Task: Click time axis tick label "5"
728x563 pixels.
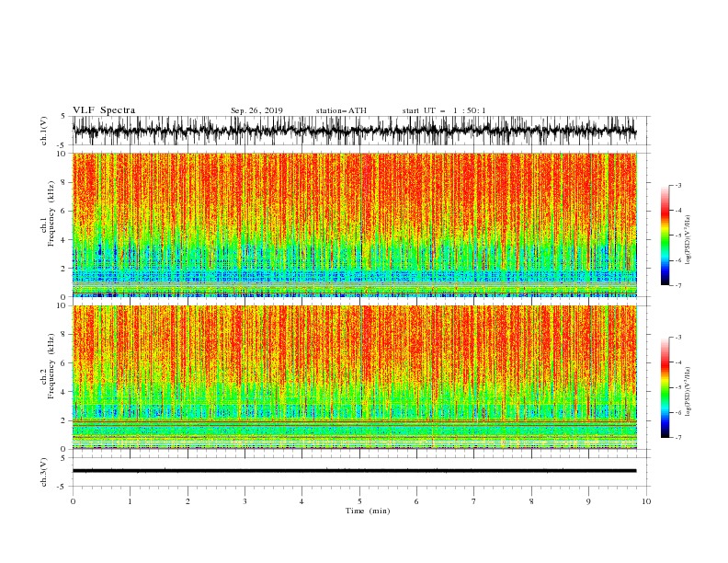Action: click(x=359, y=501)
